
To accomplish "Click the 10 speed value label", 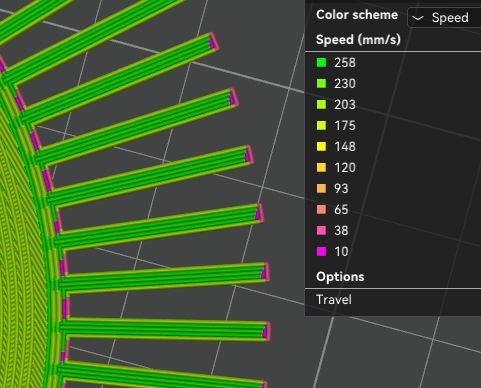I will click(341, 252).
